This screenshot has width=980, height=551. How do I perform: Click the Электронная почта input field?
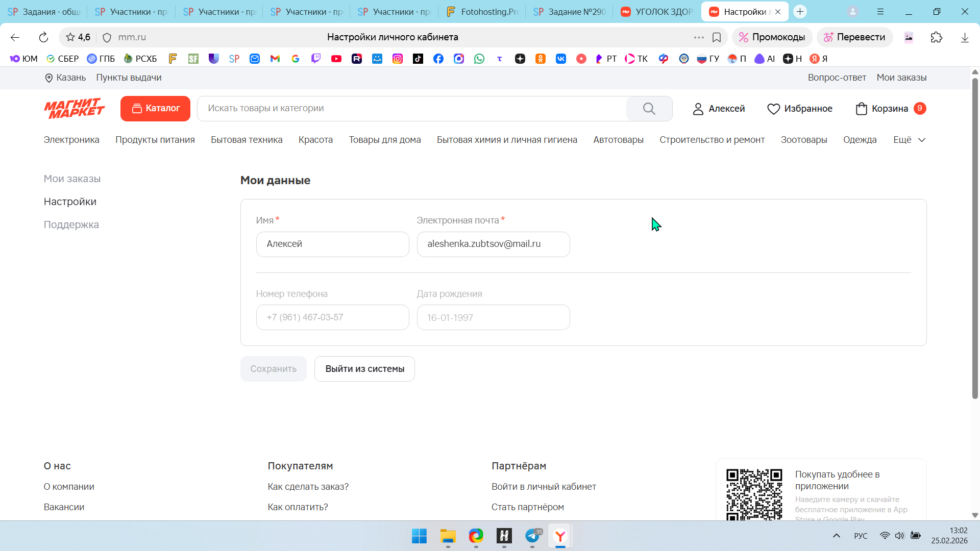(x=493, y=244)
